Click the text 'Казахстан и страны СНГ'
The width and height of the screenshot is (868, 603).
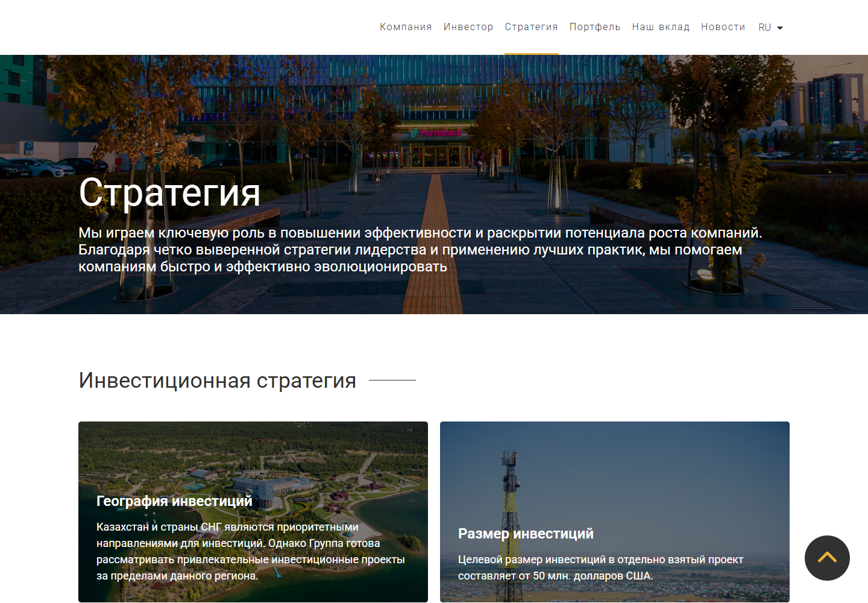click(159, 527)
